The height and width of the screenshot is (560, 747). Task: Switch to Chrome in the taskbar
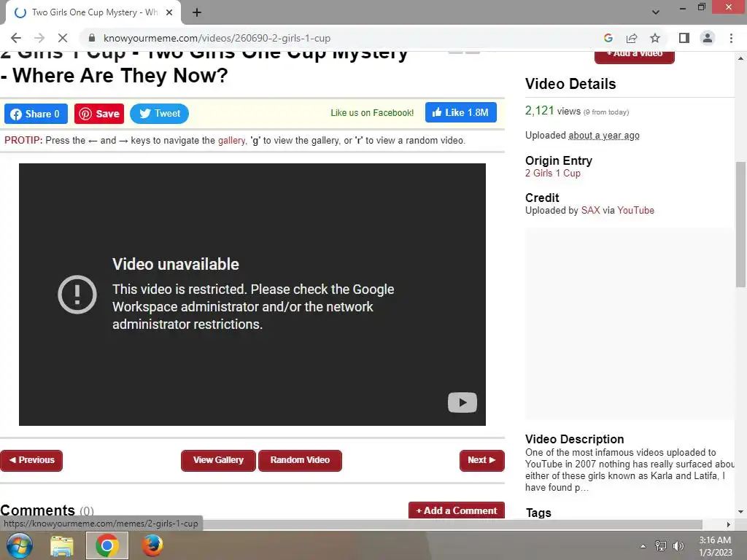click(107, 545)
